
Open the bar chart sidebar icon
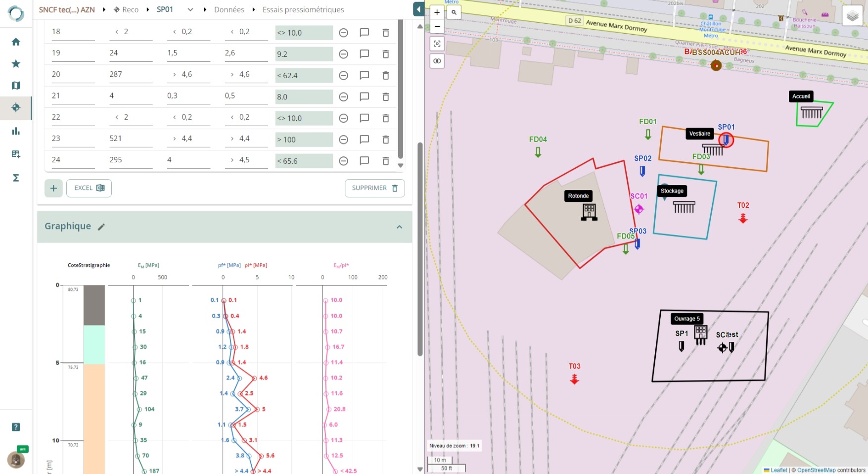tap(16, 131)
